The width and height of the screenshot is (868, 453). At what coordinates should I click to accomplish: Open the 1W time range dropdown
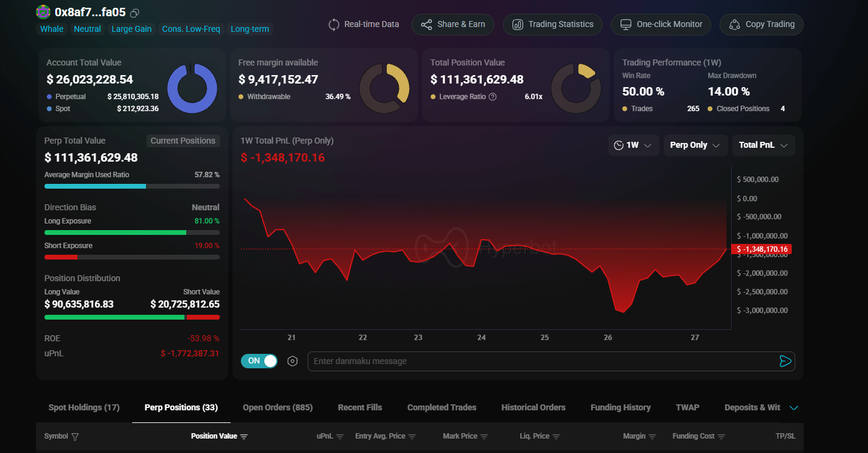coord(634,145)
